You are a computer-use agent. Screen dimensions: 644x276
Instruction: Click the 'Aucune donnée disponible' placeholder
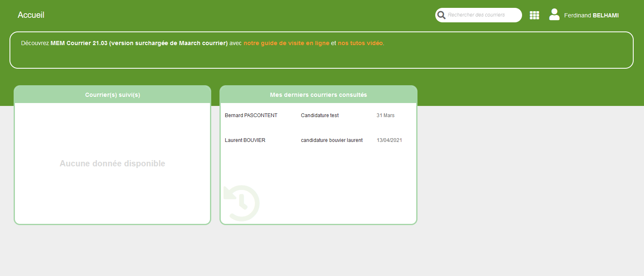point(112,163)
